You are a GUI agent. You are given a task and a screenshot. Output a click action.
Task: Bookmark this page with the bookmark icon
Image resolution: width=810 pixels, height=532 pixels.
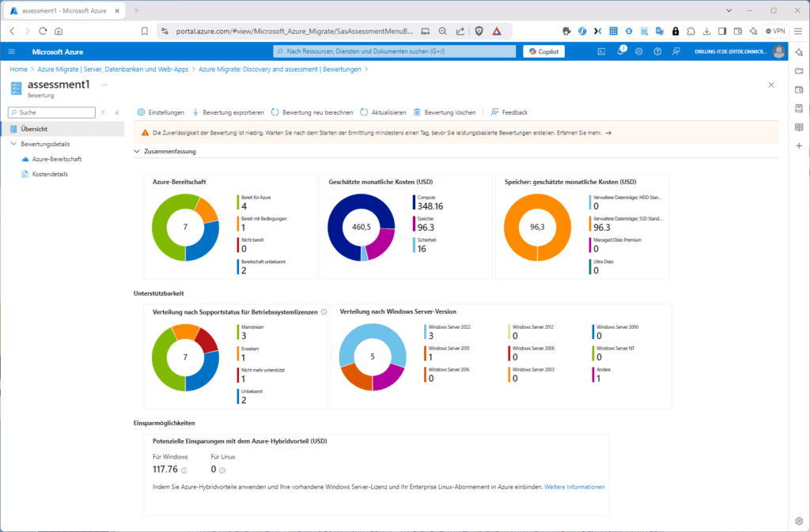[x=145, y=31]
